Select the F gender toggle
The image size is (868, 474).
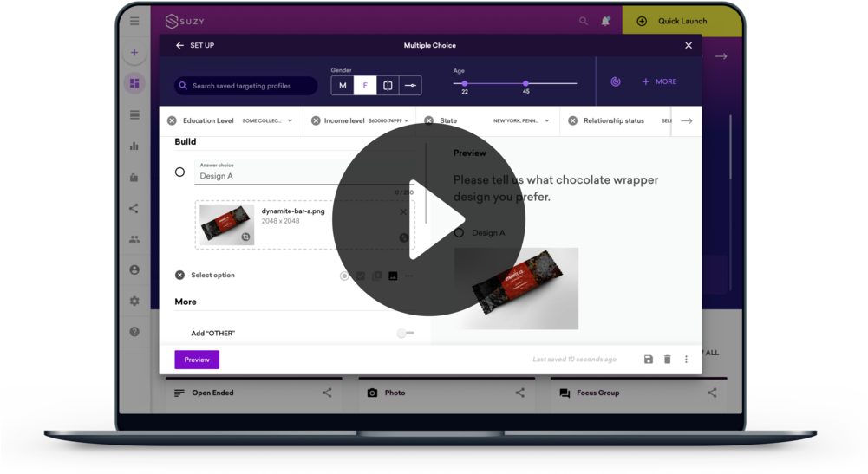pos(365,86)
